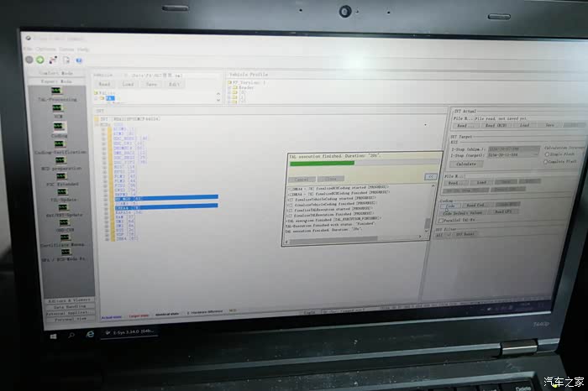Click the green TAL execution progress bar
The width and height of the screenshot is (588, 391).
tap(322, 163)
